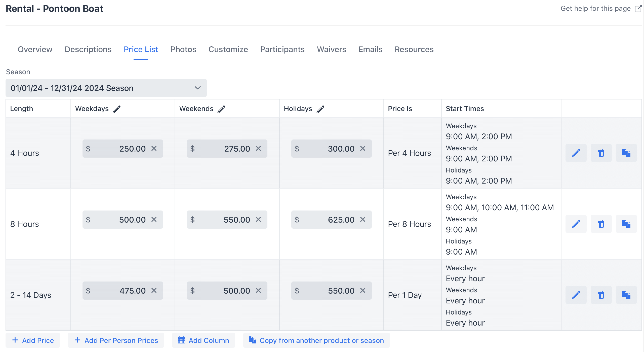This screenshot has width=644, height=352.
Task: Delete the 2 - 14 Days price row
Action: [601, 295]
